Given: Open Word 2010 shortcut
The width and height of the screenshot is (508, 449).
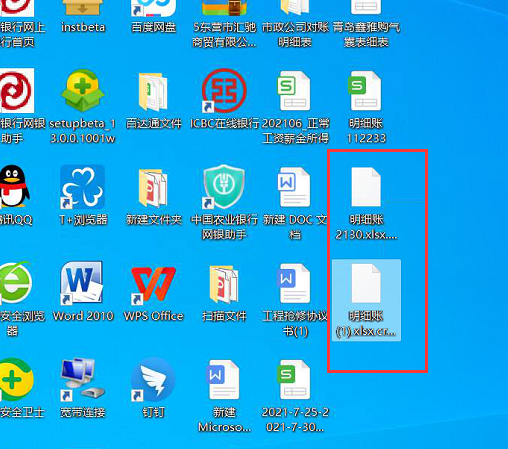Looking at the screenshot, I should point(82,283).
